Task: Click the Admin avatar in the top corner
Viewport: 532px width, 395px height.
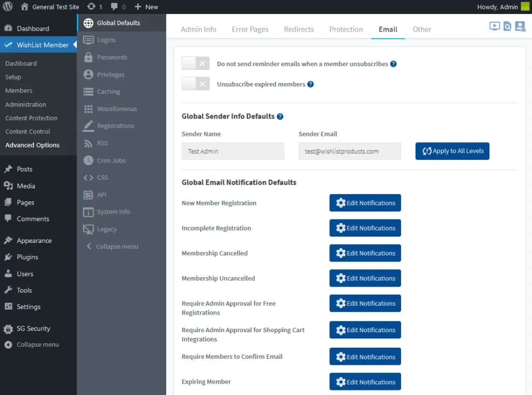Action: [525, 7]
